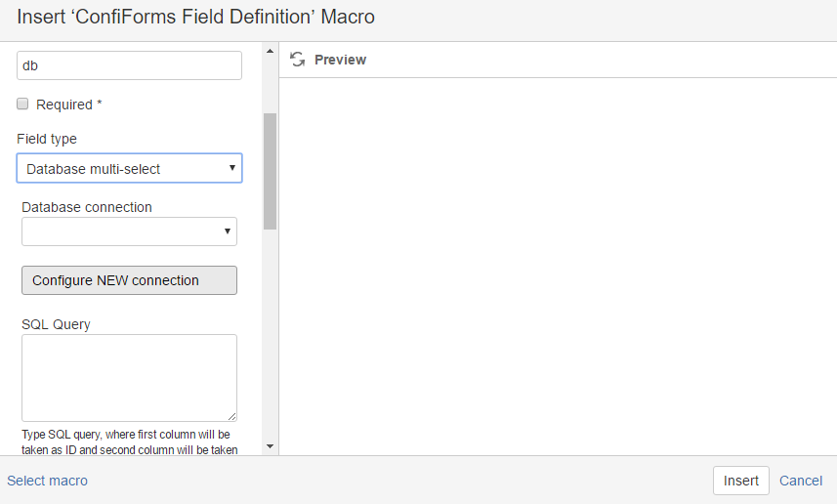Open the Field type dropdown showing Database multi-select
Screen dimensions: 837x504
coord(129,168)
